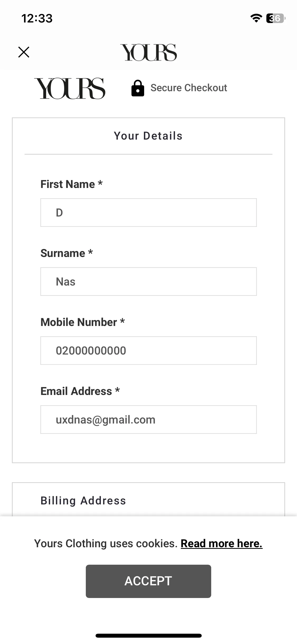Open the 'Read more here.' cookie link
This screenshot has width=297, height=644.
click(221, 544)
